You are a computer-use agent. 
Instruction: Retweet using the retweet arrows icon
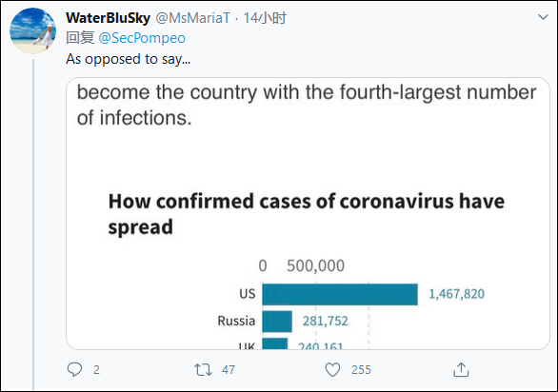(x=203, y=369)
